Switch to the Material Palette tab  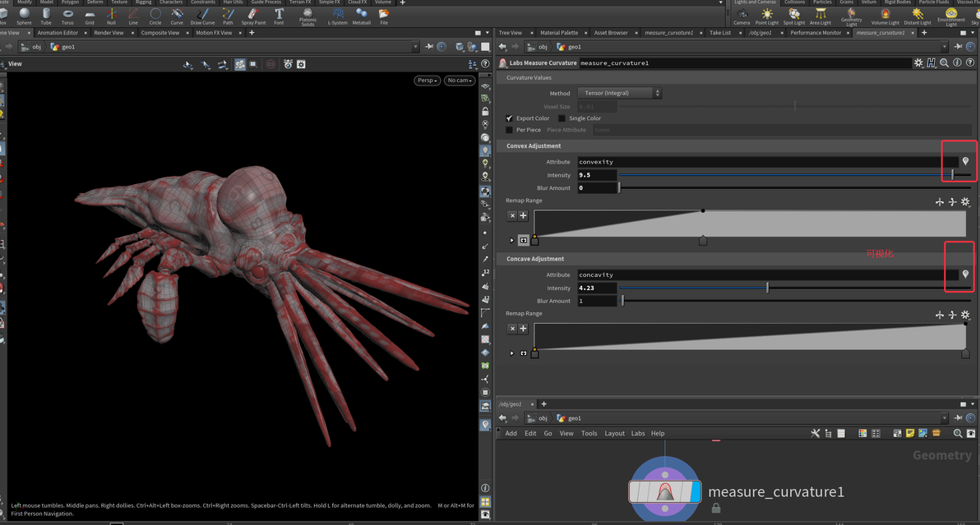(x=559, y=33)
